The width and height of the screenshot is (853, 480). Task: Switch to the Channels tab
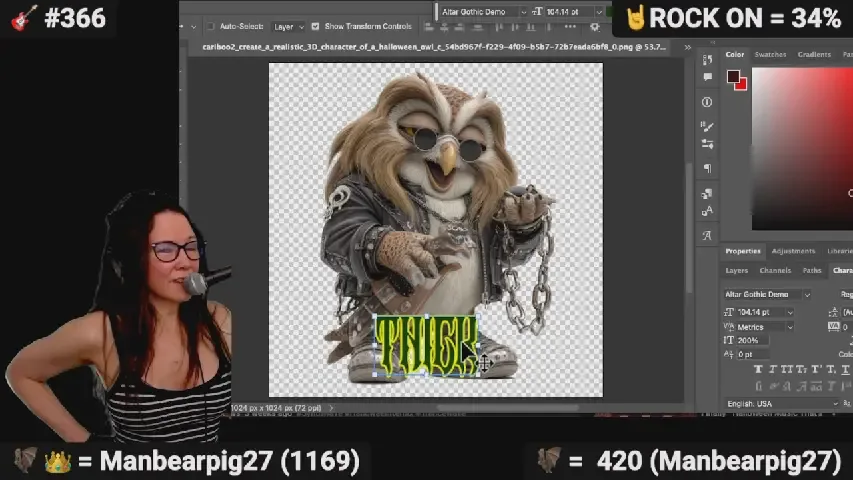click(775, 271)
